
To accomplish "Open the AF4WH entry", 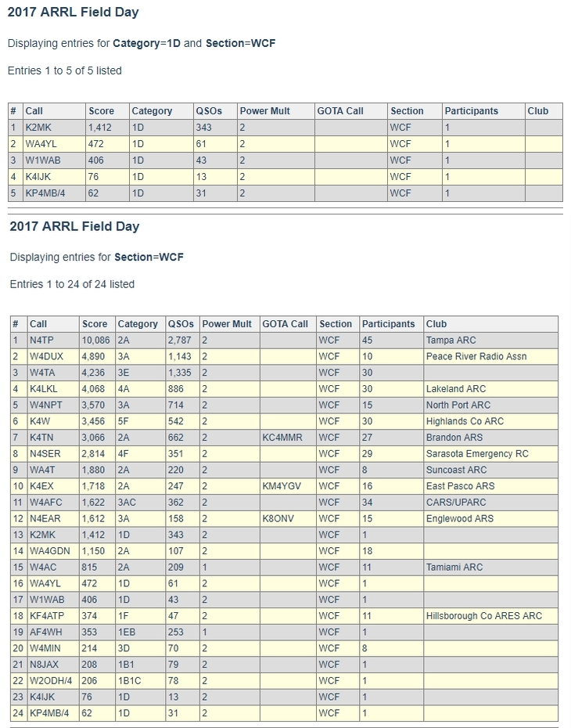I will pyautogui.click(x=45, y=632).
